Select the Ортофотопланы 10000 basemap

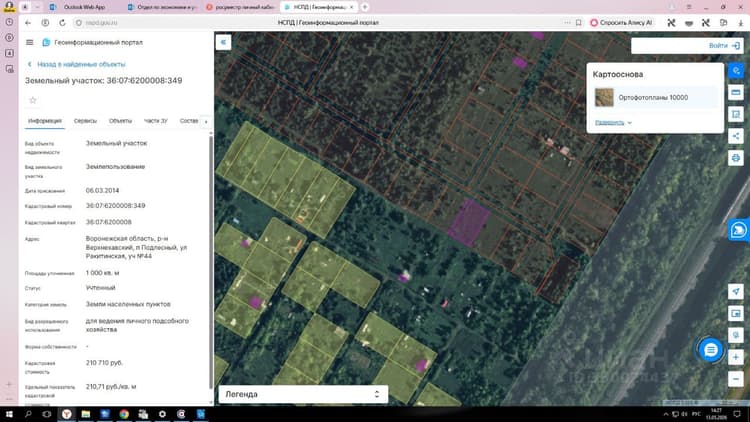655,98
